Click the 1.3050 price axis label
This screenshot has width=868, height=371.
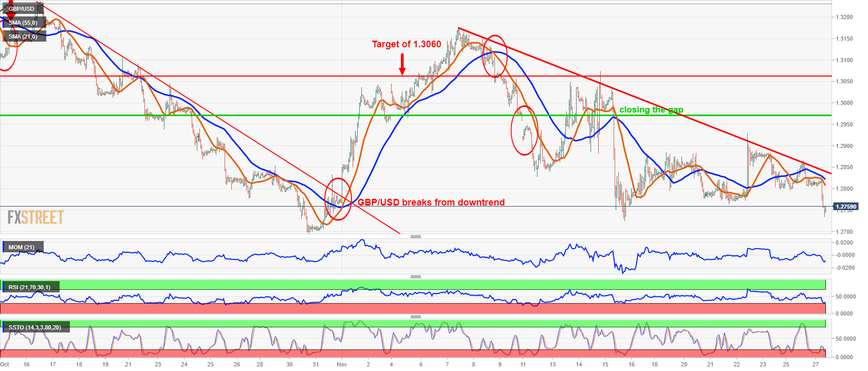click(x=844, y=82)
